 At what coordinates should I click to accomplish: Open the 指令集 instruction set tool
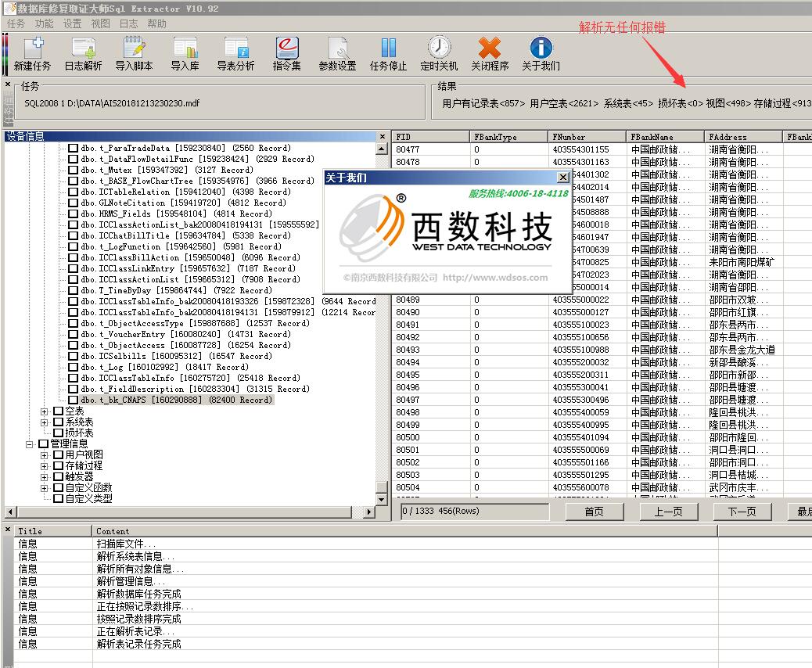(x=287, y=54)
